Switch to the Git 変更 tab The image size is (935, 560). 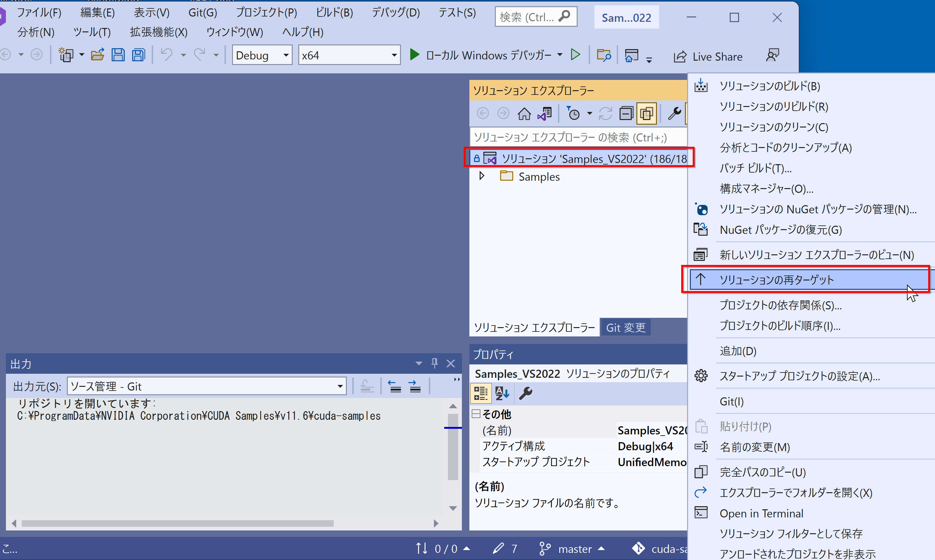tap(626, 327)
